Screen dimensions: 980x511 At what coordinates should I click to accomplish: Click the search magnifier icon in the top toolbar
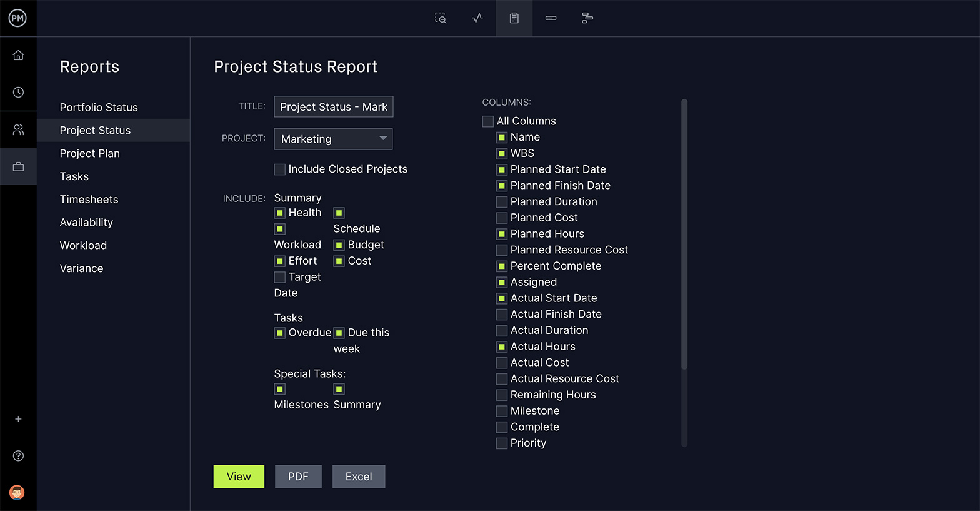click(441, 18)
